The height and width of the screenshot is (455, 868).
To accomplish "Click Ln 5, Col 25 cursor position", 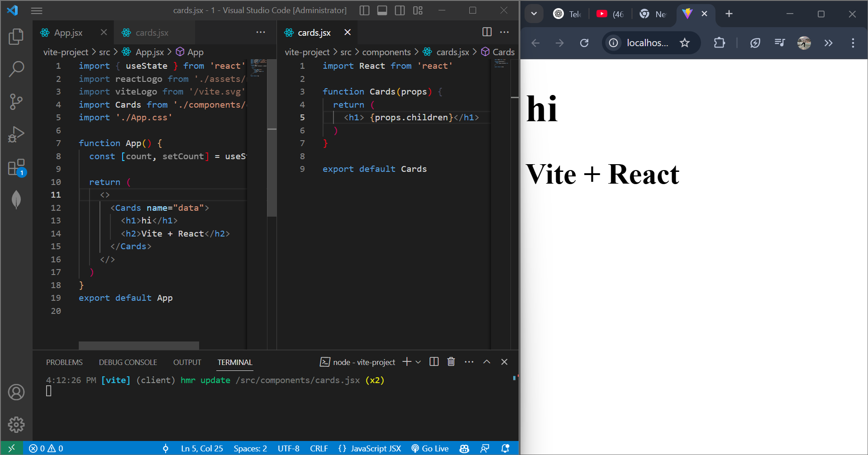I will point(202,448).
